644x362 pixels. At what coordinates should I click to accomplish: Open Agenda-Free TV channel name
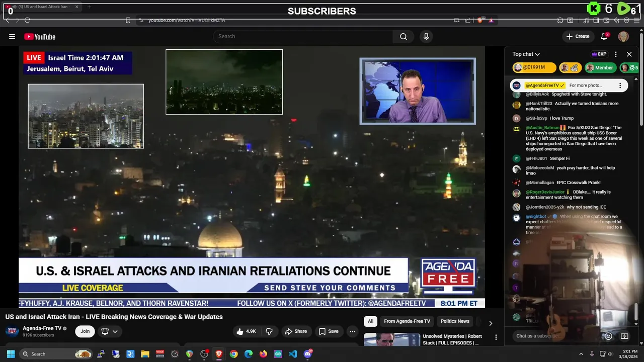(x=42, y=328)
